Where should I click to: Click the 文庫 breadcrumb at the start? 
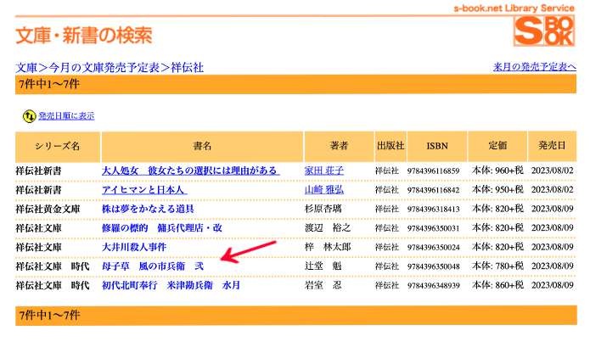(x=26, y=67)
